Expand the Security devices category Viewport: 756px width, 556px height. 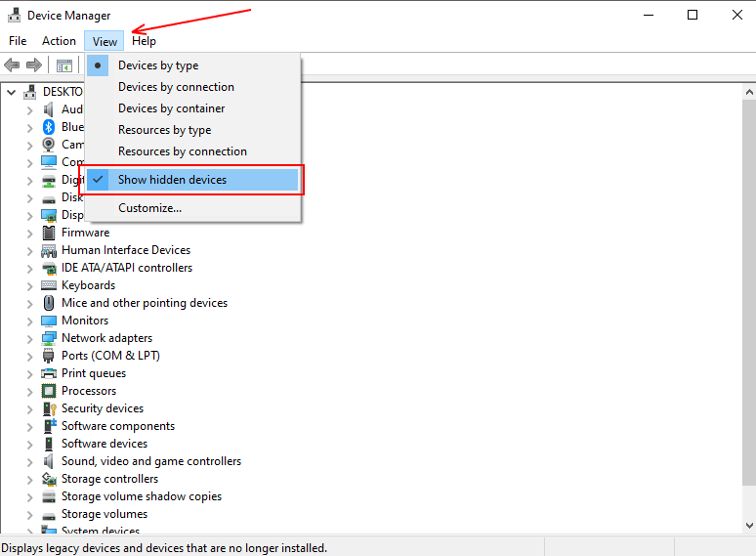click(30, 409)
